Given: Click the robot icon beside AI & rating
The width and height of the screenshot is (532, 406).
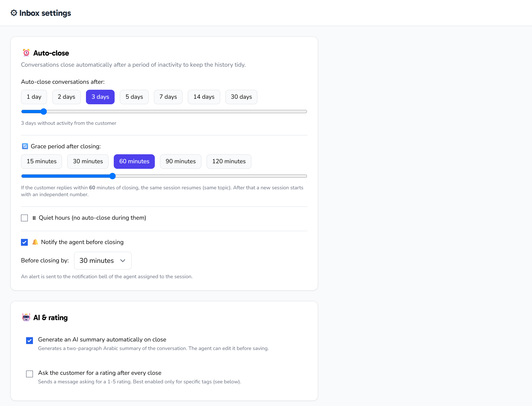Looking at the screenshot, I should [x=26, y=317].
